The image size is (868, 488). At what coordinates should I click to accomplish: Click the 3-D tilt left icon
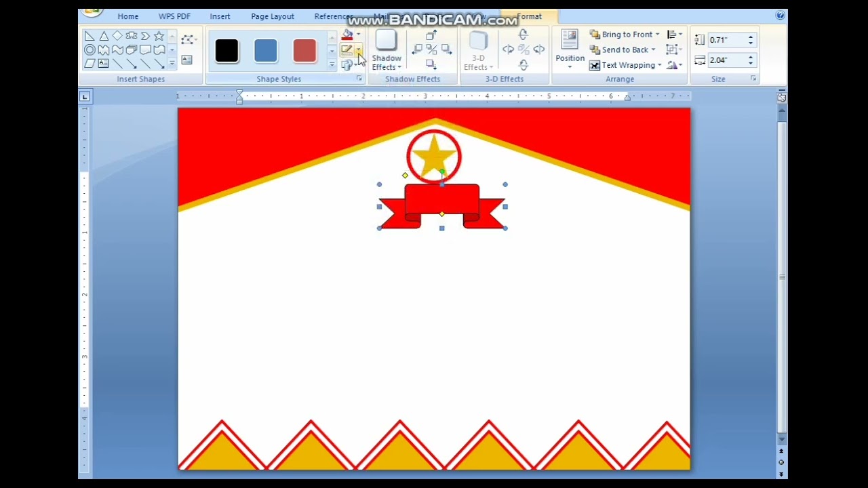pyautogui.click(x=508, y=49)
